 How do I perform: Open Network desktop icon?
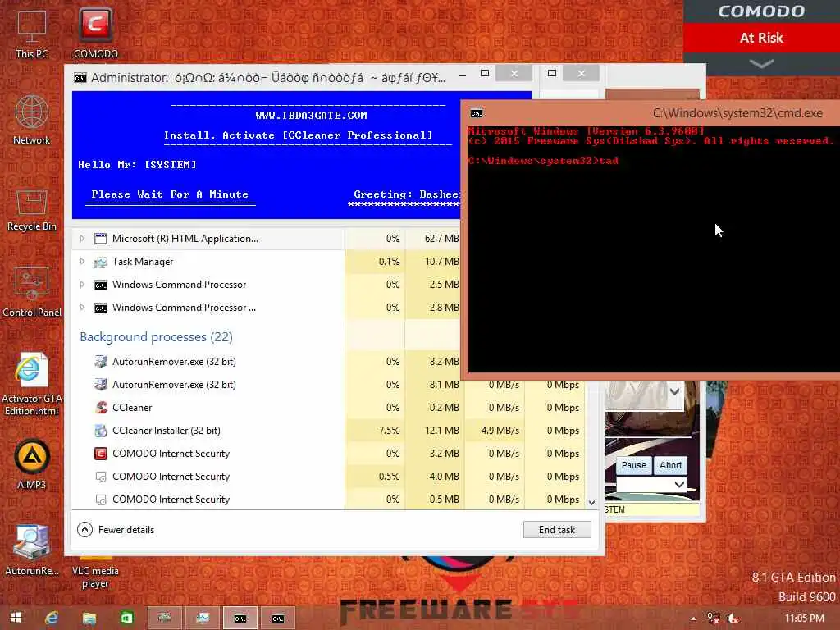[x=32, y=120]
